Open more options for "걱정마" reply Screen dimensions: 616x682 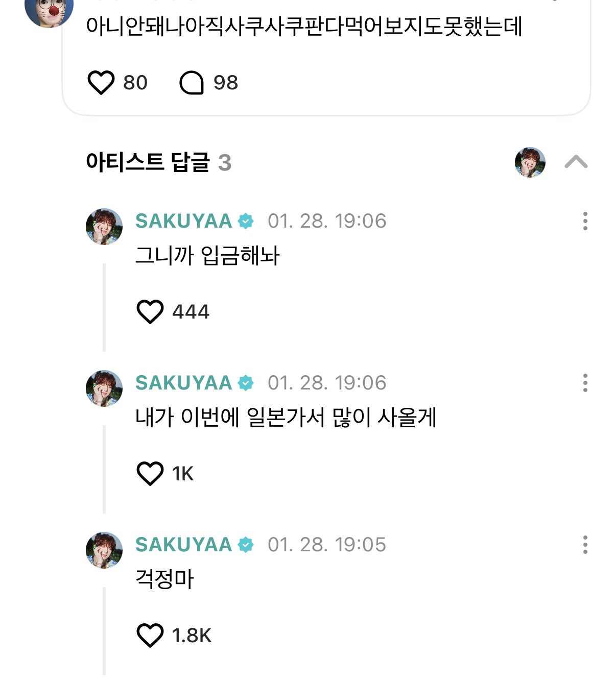(x=585, y=545)
